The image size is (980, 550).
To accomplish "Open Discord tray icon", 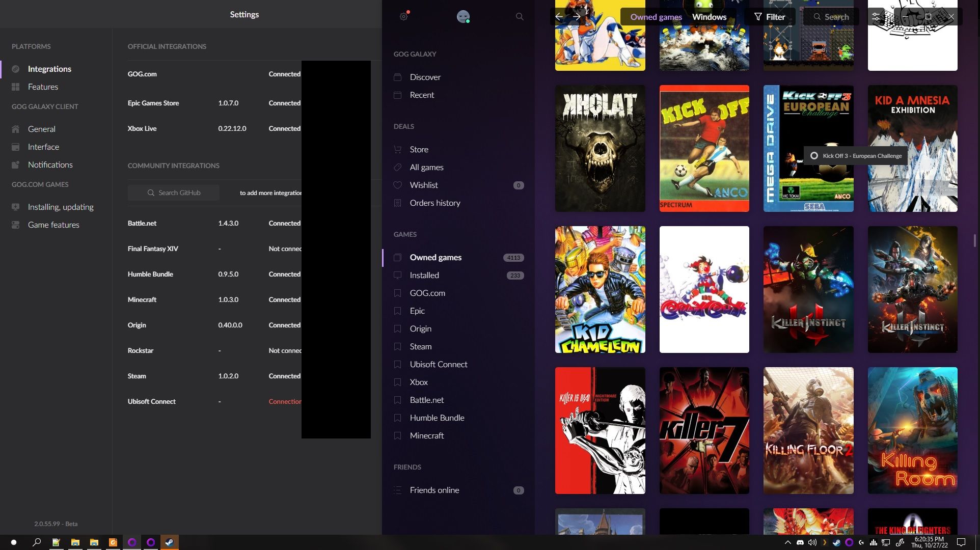I will point(800,542).
